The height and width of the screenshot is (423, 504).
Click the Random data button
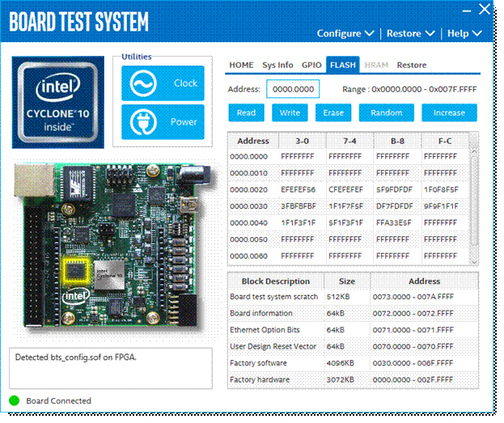387,112
